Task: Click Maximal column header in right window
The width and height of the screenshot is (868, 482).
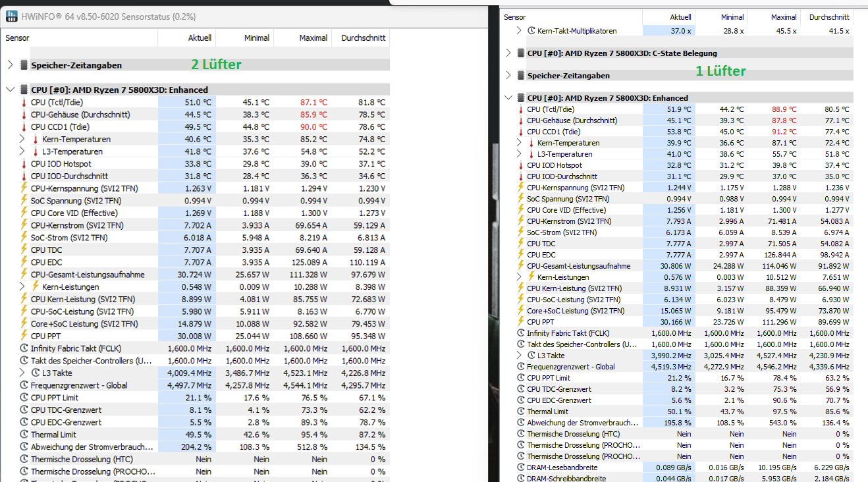Action: (x=784, y=17)
